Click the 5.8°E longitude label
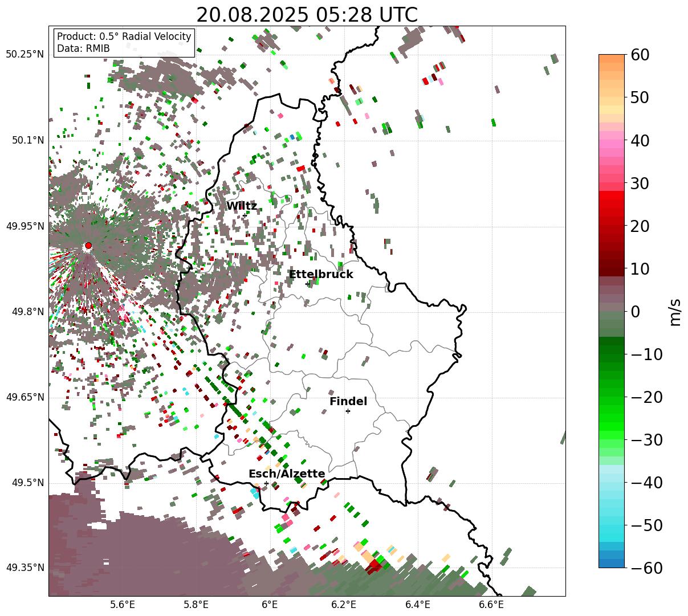 [x=196, y=605]
